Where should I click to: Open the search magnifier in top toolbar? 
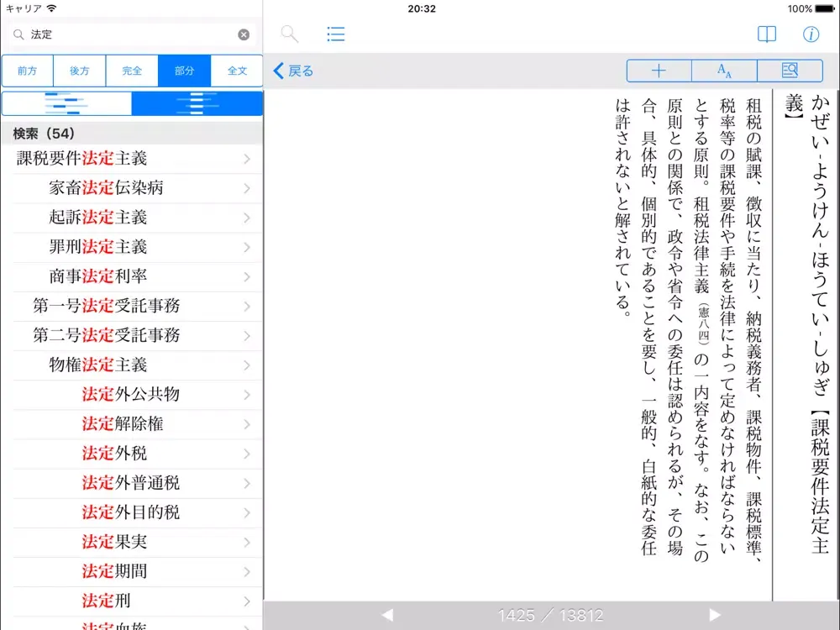coord(289,34)
